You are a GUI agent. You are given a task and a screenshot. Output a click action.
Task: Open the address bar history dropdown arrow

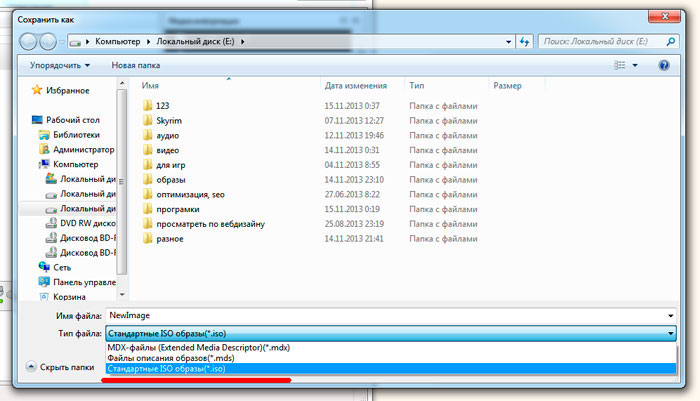pos(508,42)
